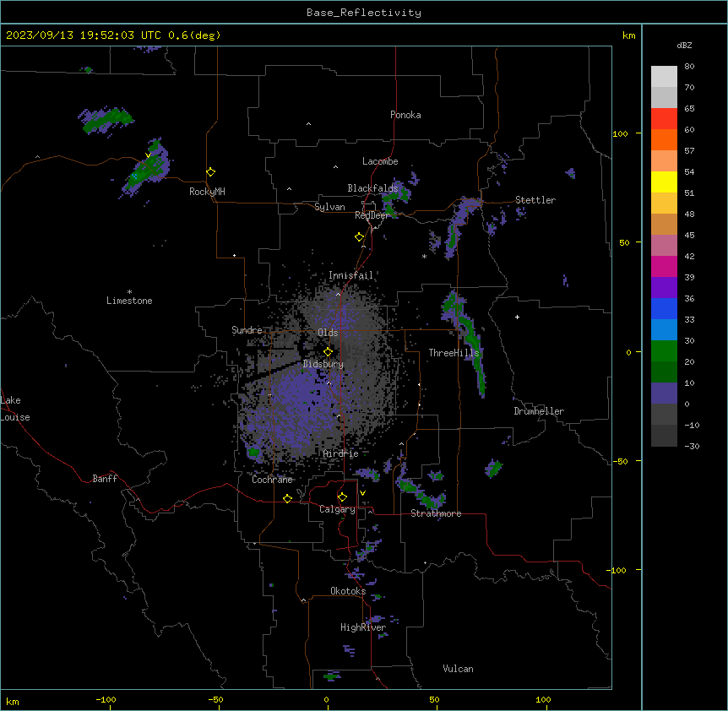Select the yellow diamond radar marker above Didsbury
Image resolution: width=728 pixels, height=711 pixels.
(329, 352)
